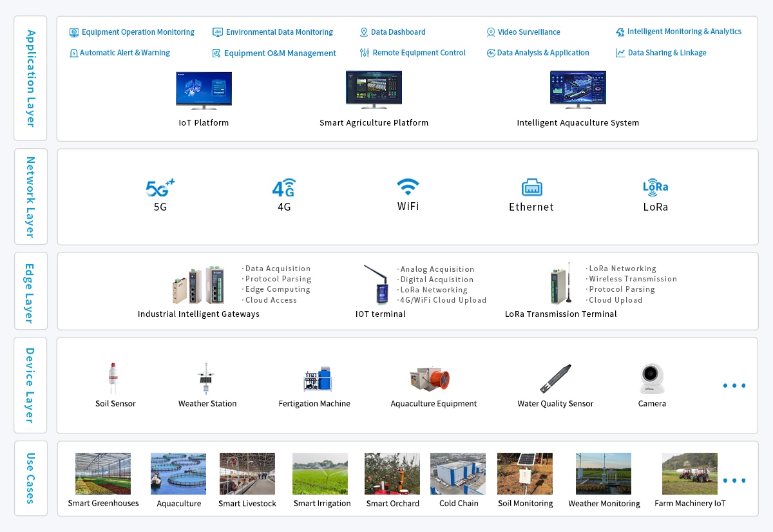Select the Ethernet port icon
Image resolution: width=773 pixels, height=532 pixels.
(531, 187)
